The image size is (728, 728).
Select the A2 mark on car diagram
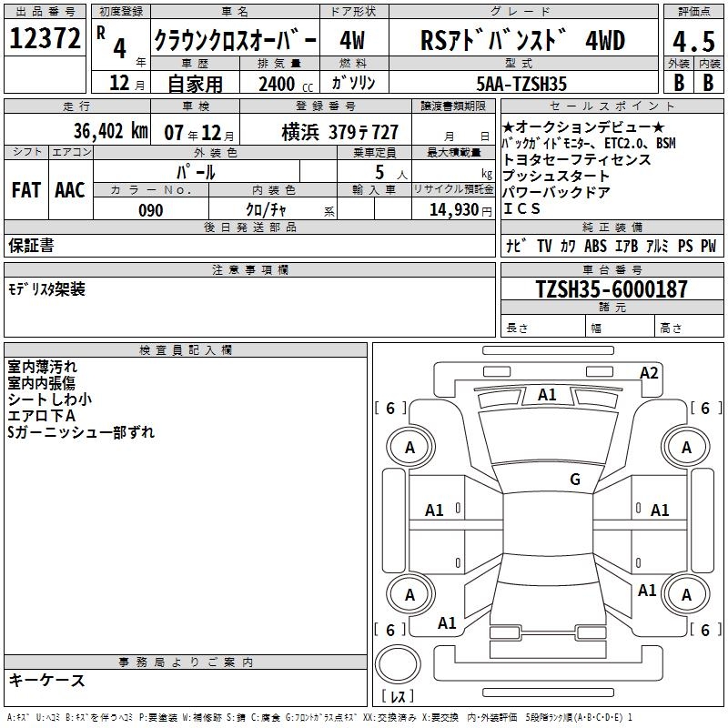point(649,373)
